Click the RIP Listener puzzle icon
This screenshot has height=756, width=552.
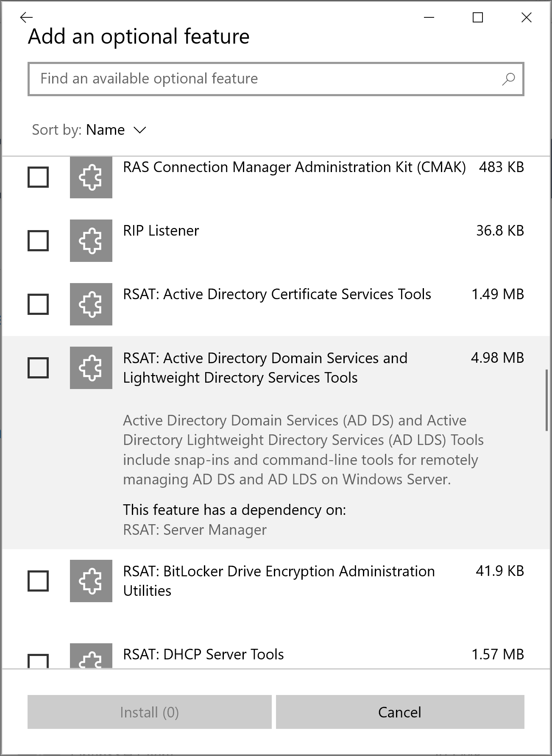tap(91, 241)
